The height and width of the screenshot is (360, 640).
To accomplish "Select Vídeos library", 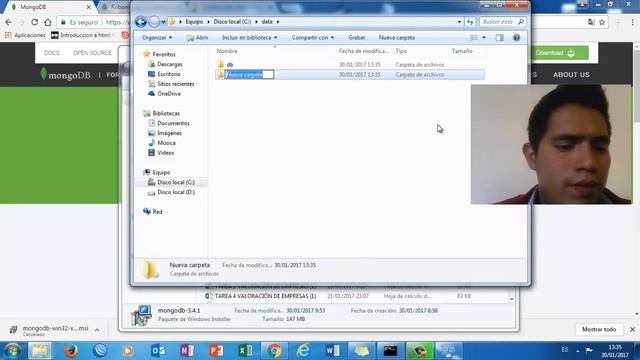I will click(161, 153).
